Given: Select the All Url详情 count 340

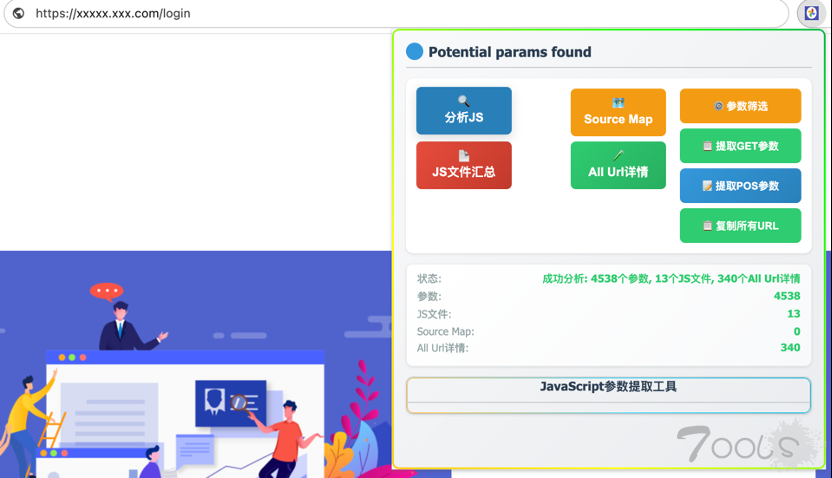Looking at the screenshot, I should click(x=790, y=347).
